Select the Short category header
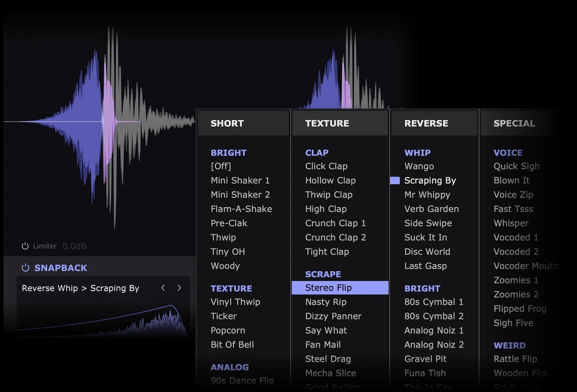 [227, 123]
